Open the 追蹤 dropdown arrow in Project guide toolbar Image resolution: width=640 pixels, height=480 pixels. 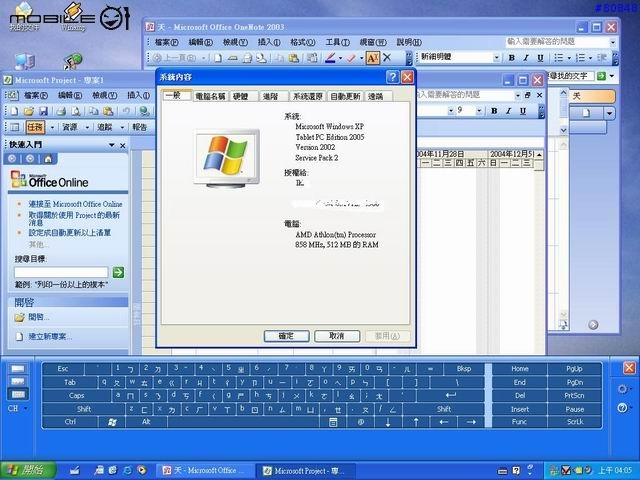122,128
